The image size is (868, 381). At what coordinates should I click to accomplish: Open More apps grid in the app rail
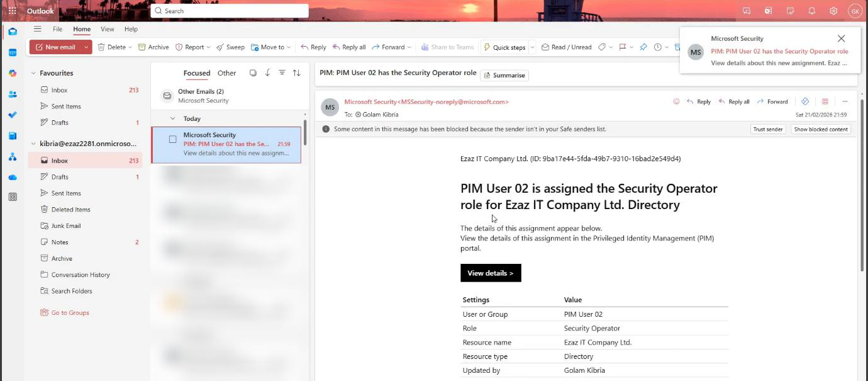13,197
